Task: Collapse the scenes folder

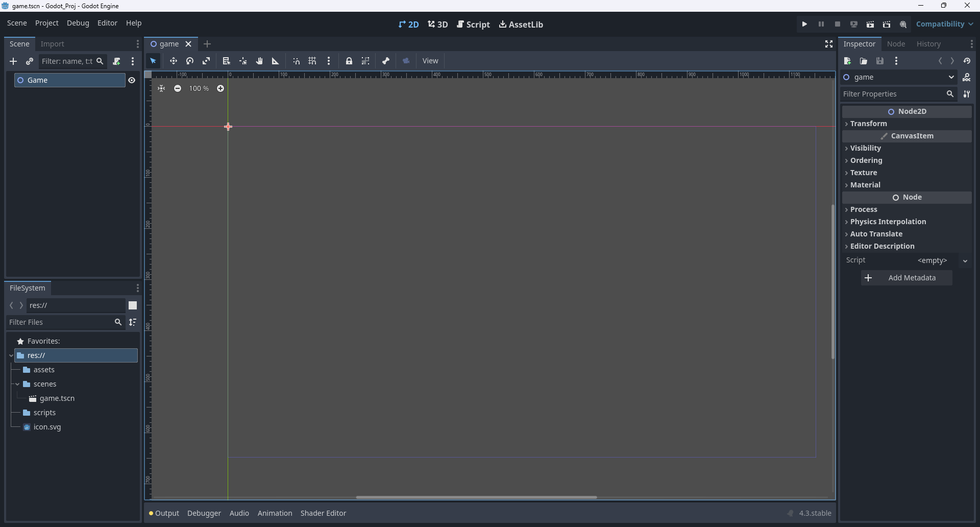Action: click(x=17, y=384)
